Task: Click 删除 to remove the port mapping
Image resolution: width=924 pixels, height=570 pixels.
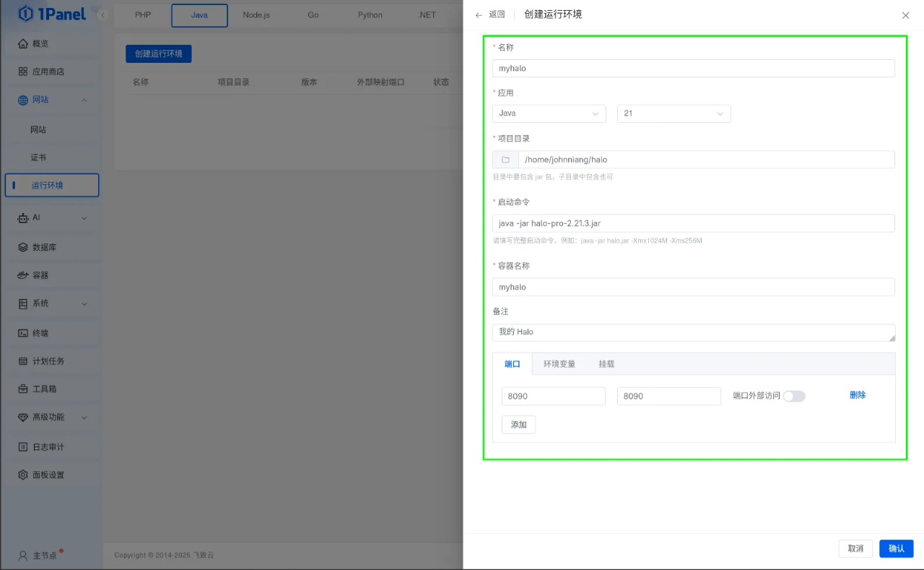Action: [x=857, y=395]
